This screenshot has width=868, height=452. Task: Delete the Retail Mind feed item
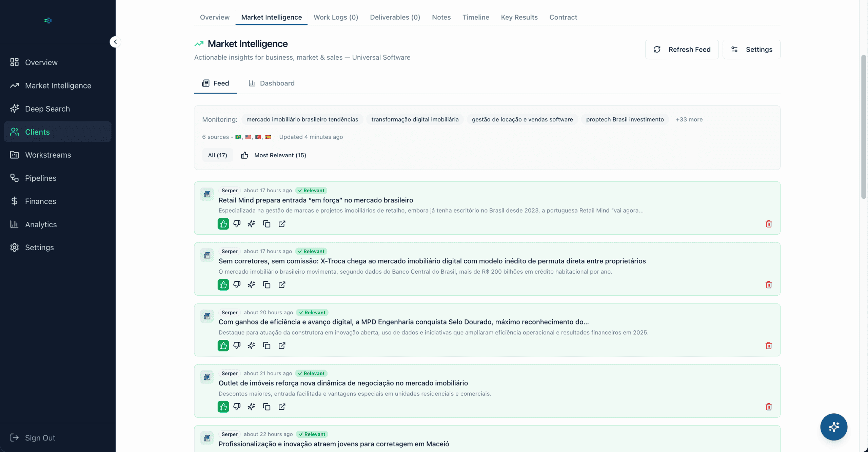coord(768,224)
